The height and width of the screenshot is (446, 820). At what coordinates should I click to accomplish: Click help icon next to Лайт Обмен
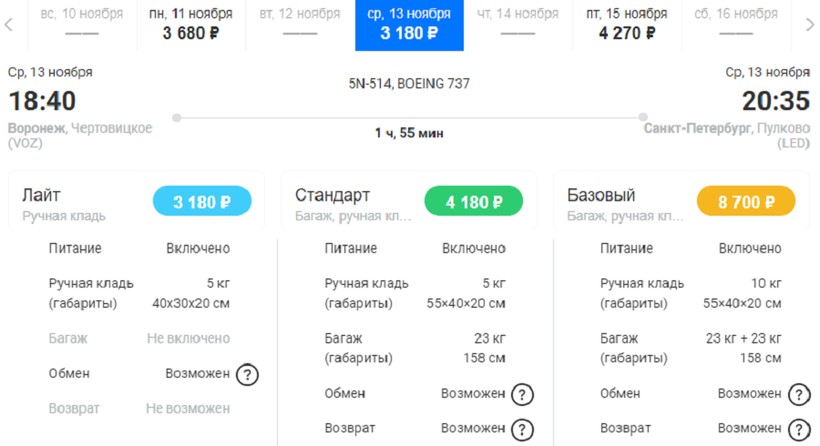247,374
